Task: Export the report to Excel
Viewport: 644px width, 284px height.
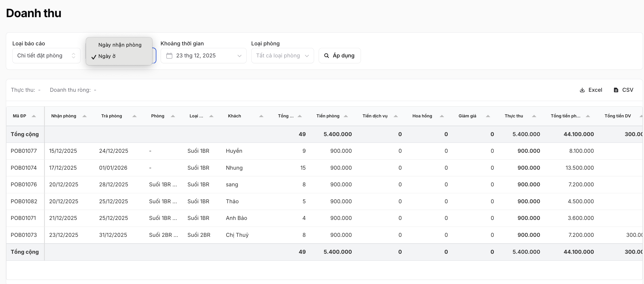Action: click(x=591, y=90)
